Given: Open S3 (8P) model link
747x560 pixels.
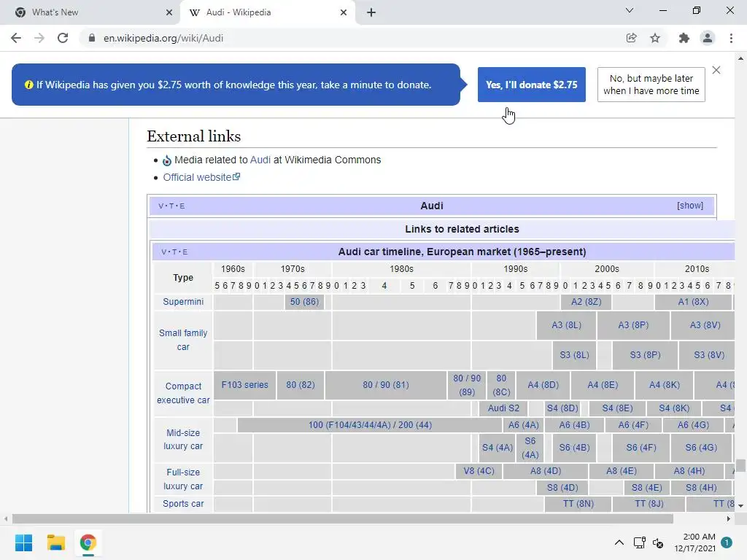Looking at the screenshot, I should (645, 355).
